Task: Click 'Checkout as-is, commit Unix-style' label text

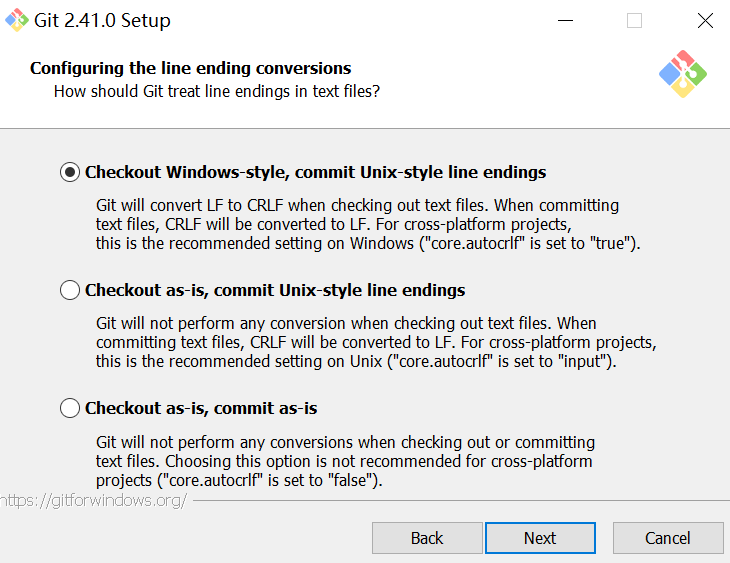Action: click(275, 290)
